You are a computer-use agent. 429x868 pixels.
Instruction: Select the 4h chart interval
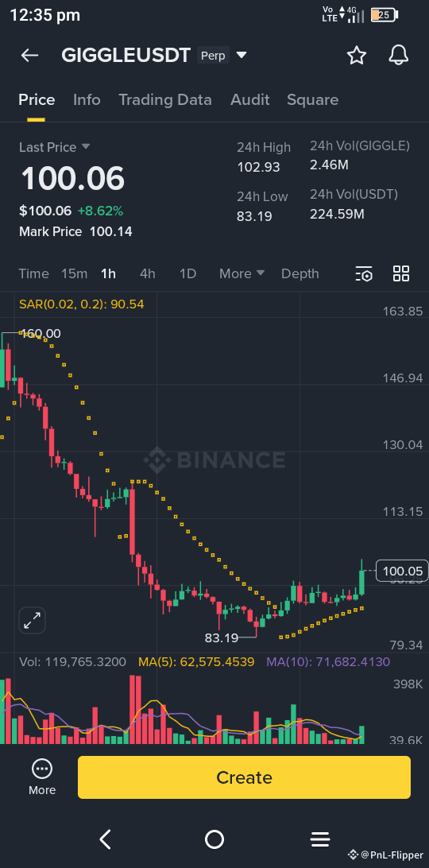(x=147, y=273)
